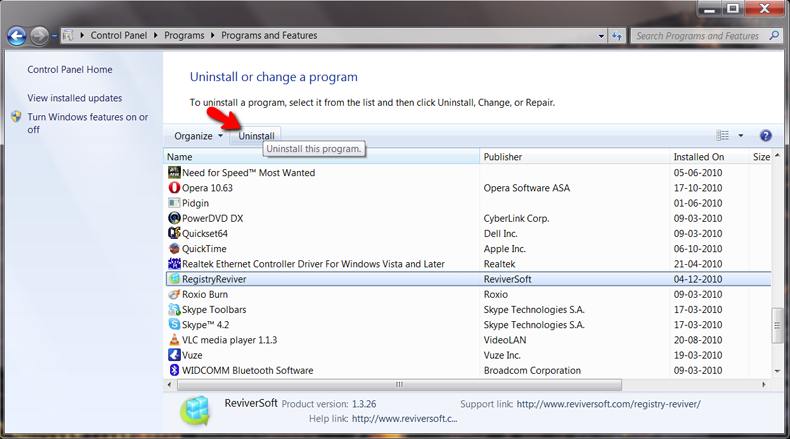Click the Skype 4.2 icon
The width and height of the screenshot is (790, 439).
pos(174,324)
